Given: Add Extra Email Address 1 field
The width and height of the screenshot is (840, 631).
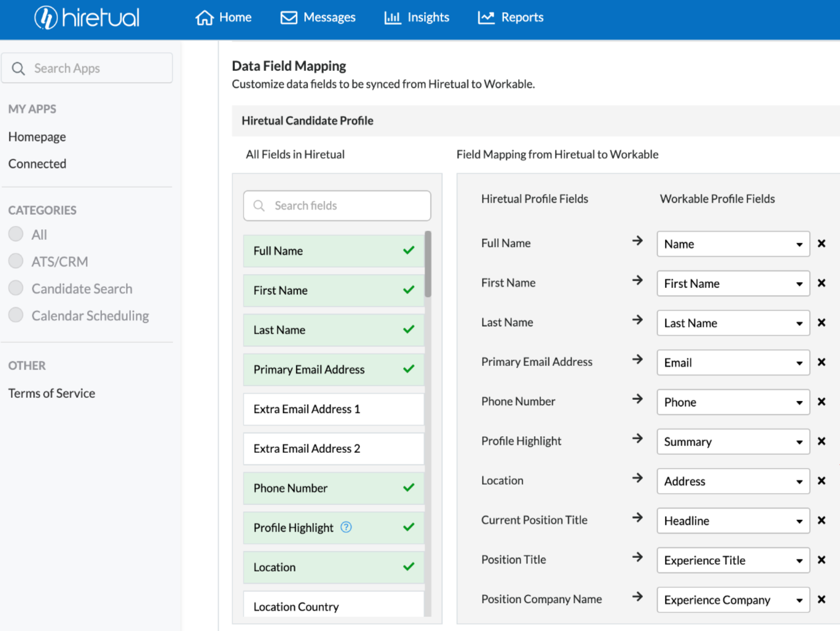Looking at the screenshot, I should click(334, 409).
